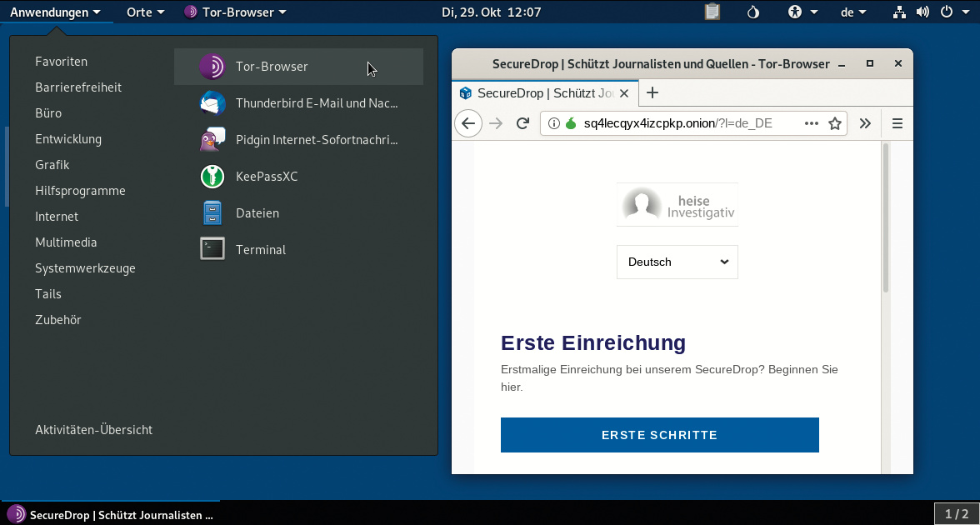The image size is (980, 525).
Task: Open the Dateien file manager
Action: tap(298, 213)
